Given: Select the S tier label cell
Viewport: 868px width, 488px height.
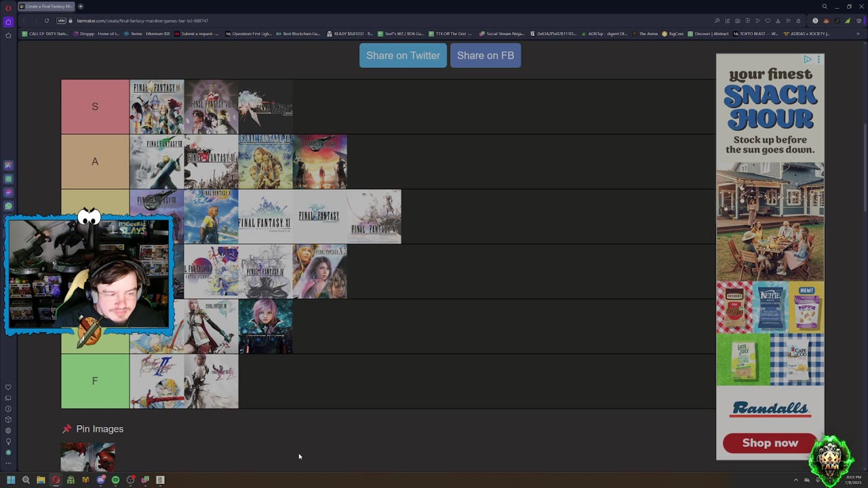Looking at the screenshot, I should point(95,107).
